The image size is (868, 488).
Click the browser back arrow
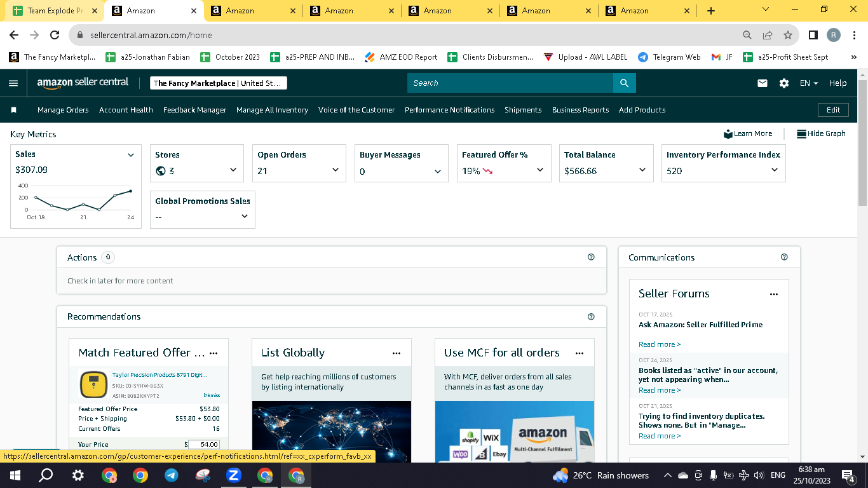click(x=14, y=35)
